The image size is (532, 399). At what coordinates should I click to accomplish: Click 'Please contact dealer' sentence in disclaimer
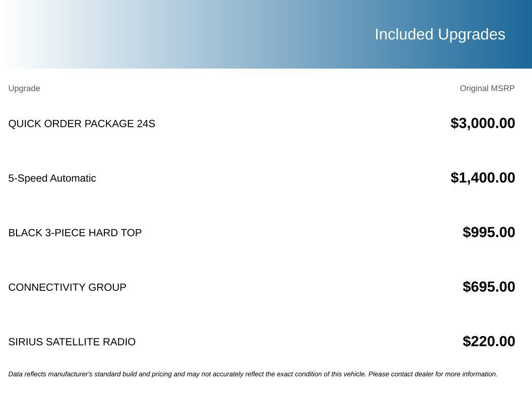(433, 374)
